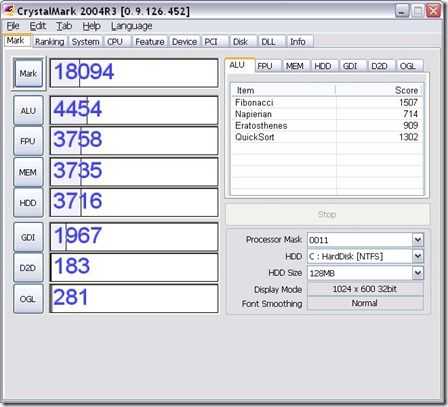Click the Fibonacci score 1507
This screenshot has height=407, width=448.
tap(408, 102)
